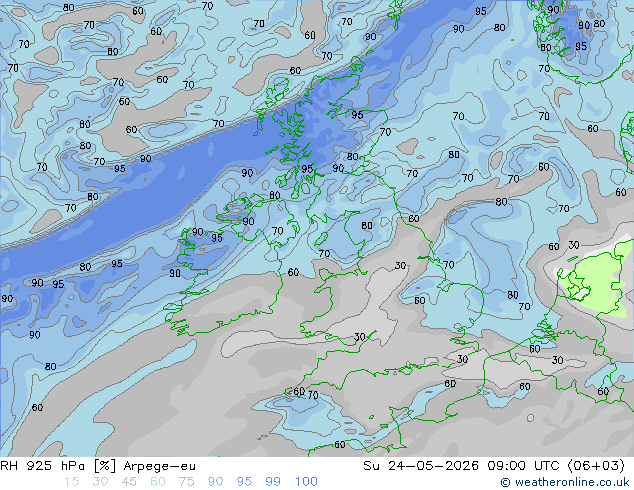Choose the 95 value in the bottom legend
This screenshot has height=490, width=634.
[244, 482]
